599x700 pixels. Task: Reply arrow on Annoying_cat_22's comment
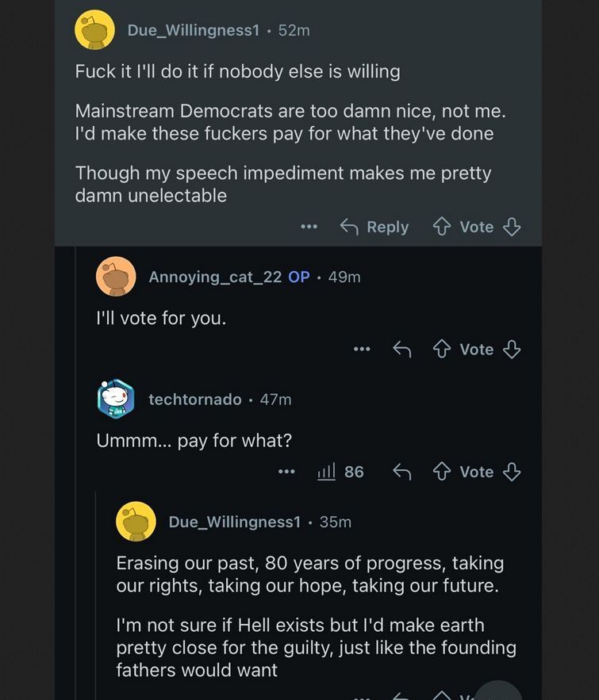(402, 350)
